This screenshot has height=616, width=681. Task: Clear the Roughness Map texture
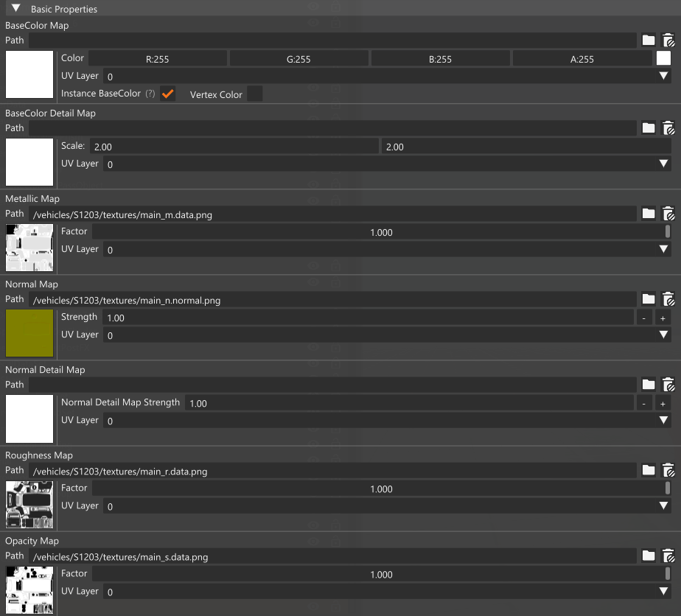point(668,470)
